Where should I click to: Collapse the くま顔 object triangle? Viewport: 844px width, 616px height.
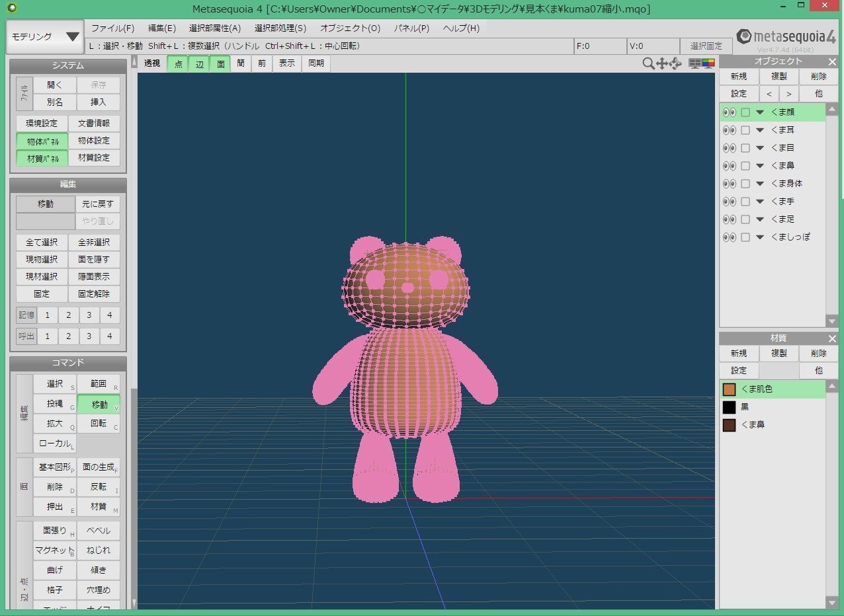[x=760, y=112]
